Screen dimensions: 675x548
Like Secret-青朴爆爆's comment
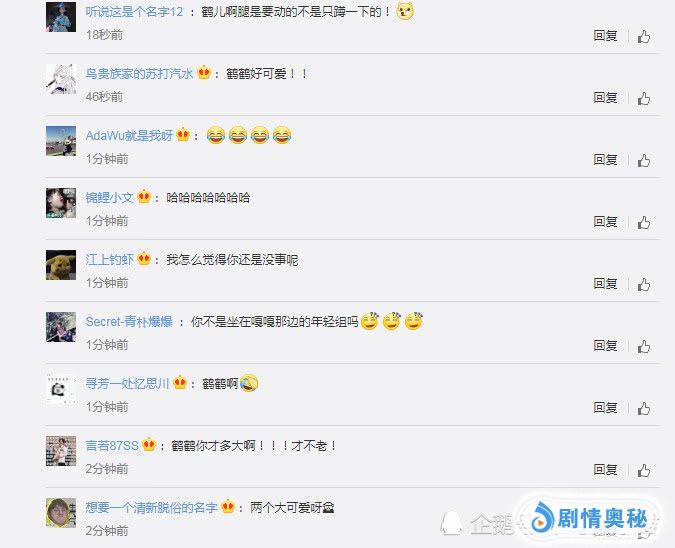coord(644,347)
